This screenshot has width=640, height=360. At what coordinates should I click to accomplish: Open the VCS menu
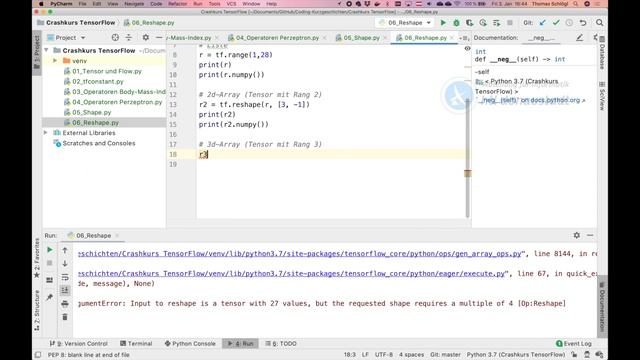(231, 4)
